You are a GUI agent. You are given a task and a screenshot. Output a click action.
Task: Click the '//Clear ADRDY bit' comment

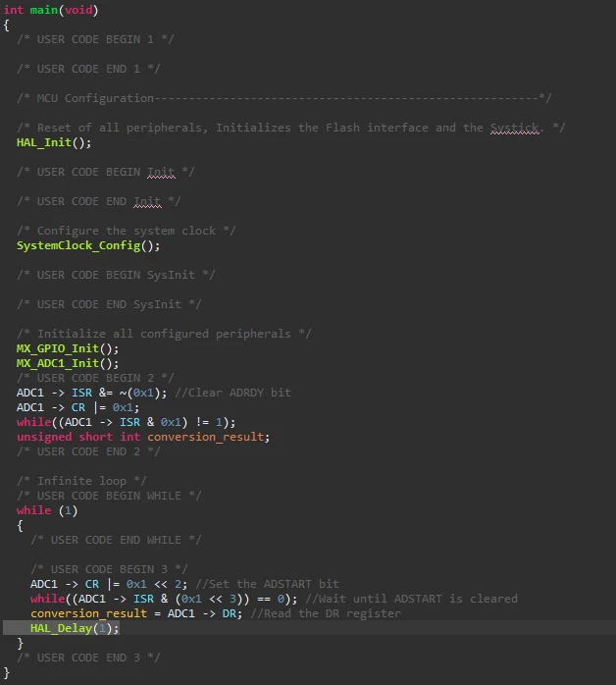click(x=232, y=393)
